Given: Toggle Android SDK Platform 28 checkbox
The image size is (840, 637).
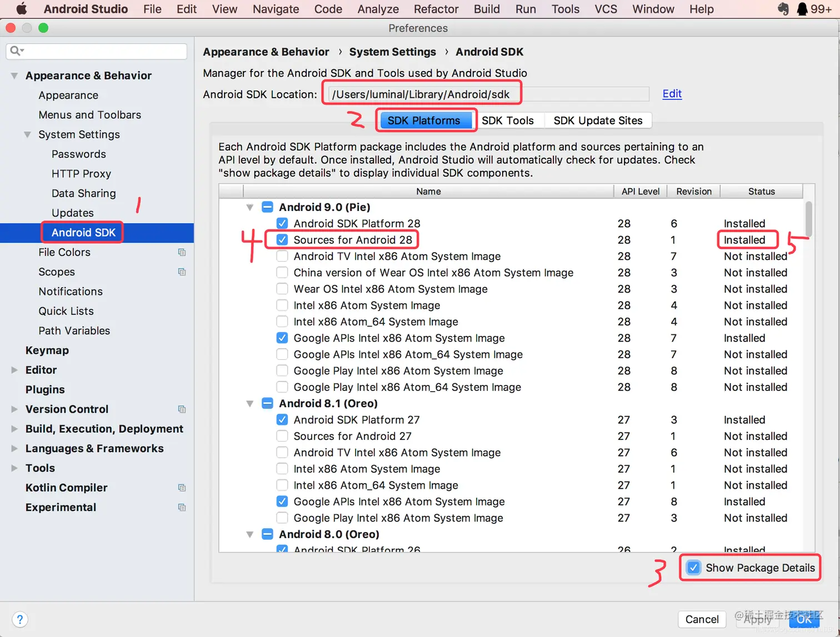Looking at the screenshot, I should click(282, 223).
